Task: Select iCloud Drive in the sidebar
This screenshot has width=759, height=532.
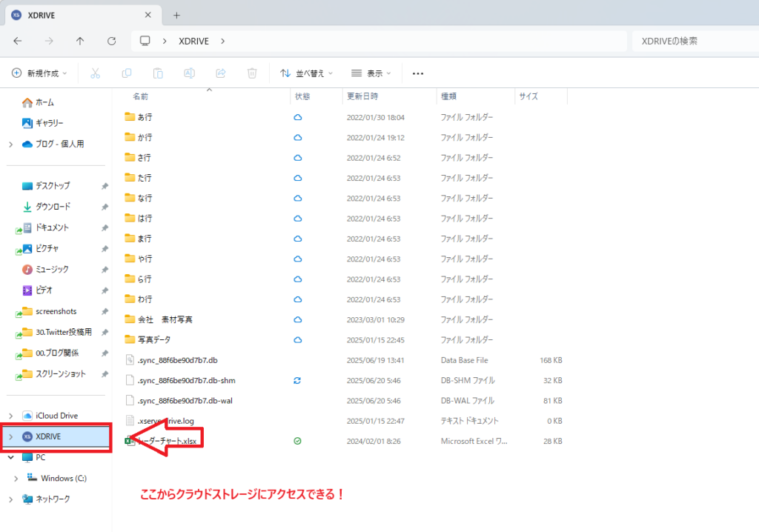Action: pyautogui.click(x=50, y=416)
